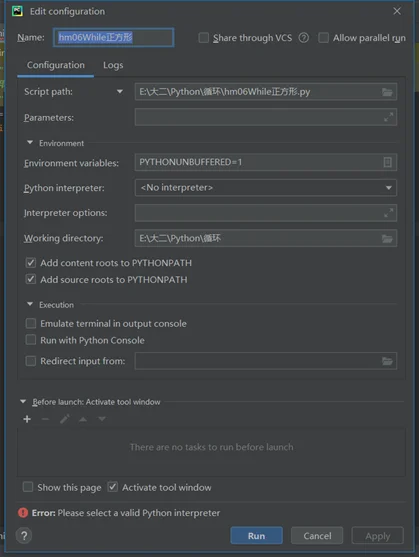The image size is (419, 557).
Task: Enable Share through VCS checkbox
Action: (203, 38)
